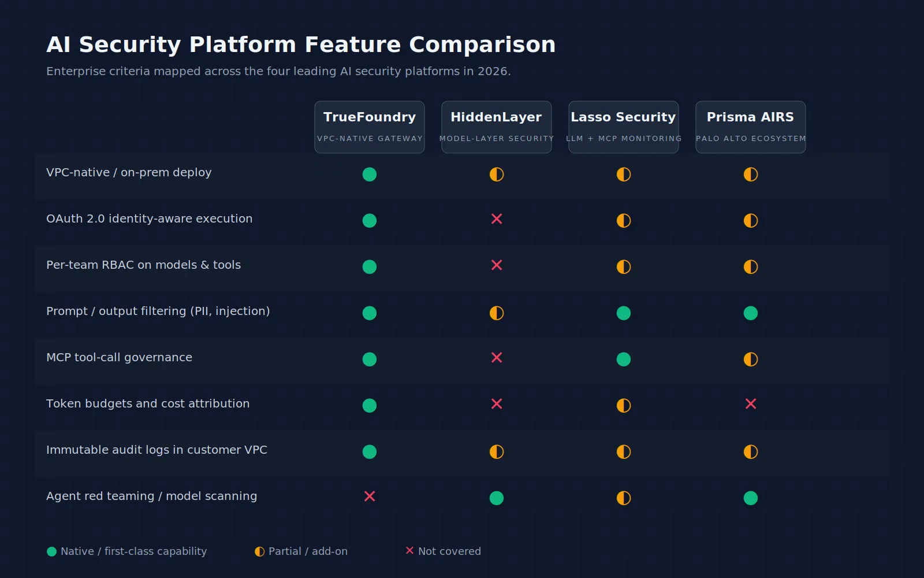
Task: Click the 'Immutable audit logs in customer VPC' label
Action: pos(157,450)
